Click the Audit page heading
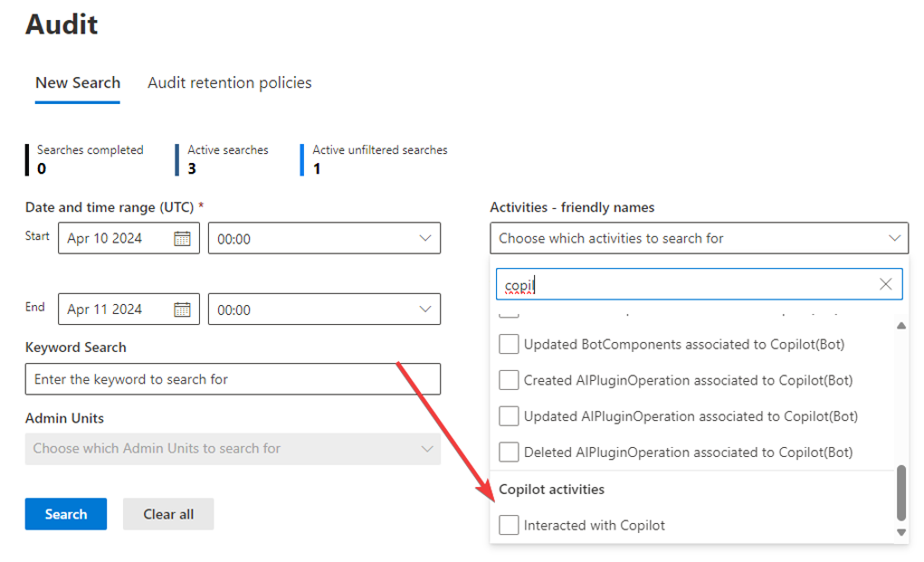This screenshot has width=924, height=562. click(62, 24)
